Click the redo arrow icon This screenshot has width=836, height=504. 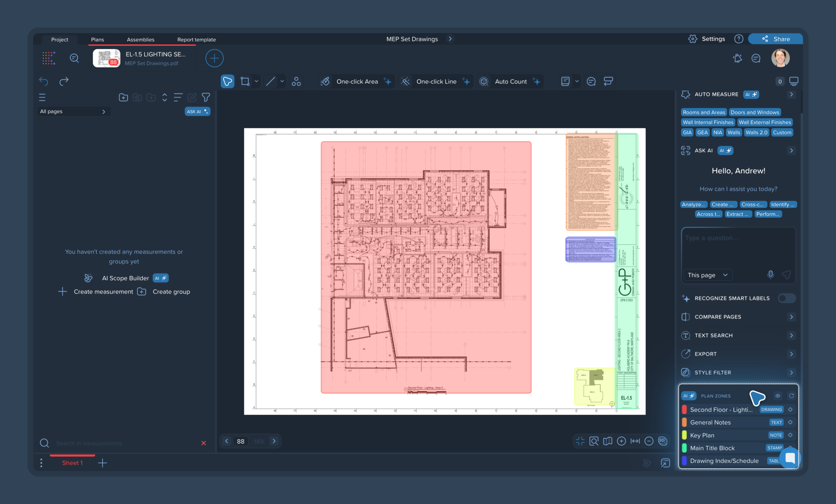pyautogui.click(x=64, y=81)
